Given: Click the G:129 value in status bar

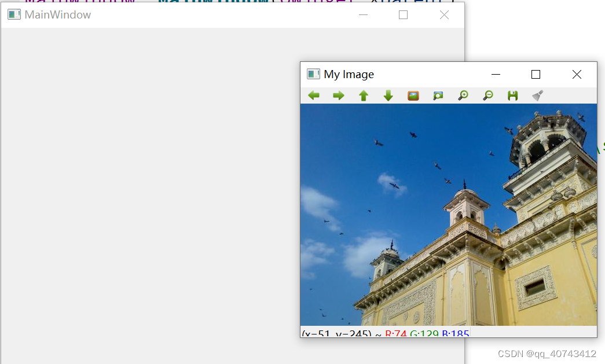Looking at the screenshot, I should tap(424, 333).
